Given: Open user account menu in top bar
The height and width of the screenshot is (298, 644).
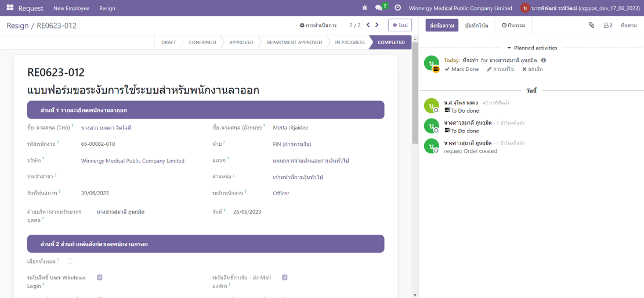Looking at the screenshot, I should tap(580, 8).
